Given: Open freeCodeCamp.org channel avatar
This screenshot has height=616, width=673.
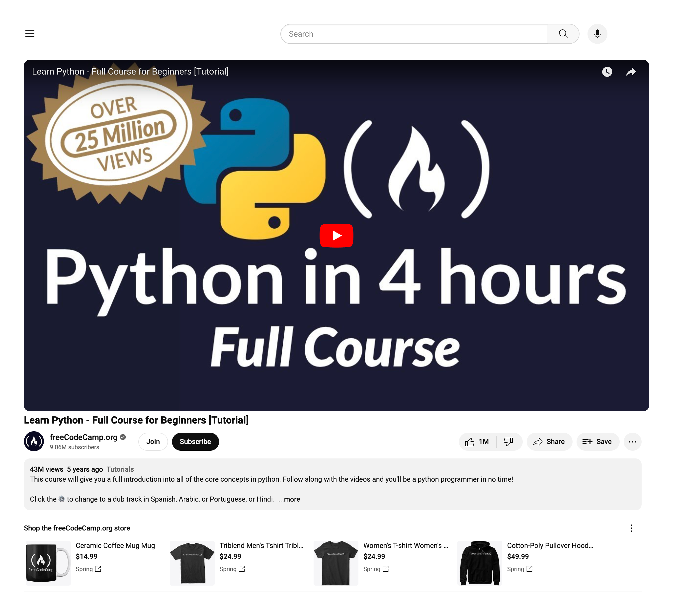Looking at the screenshot, I should [34, 441].
